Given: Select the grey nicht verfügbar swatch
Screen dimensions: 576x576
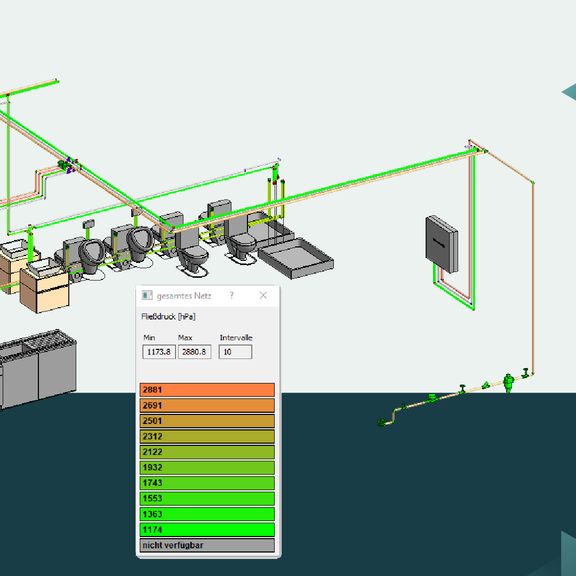Looking at the screenshot, I should 207,545.
